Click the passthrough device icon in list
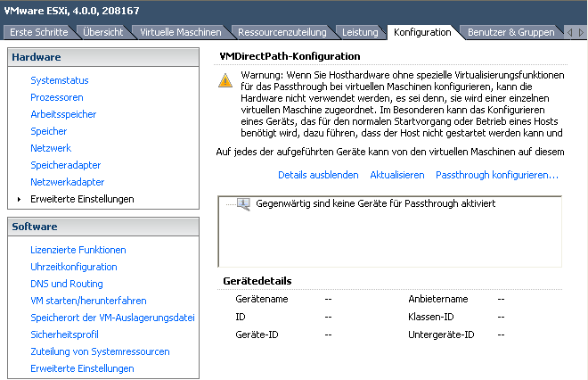The height and width of the screenshot is (380, 588). (244, 204)
